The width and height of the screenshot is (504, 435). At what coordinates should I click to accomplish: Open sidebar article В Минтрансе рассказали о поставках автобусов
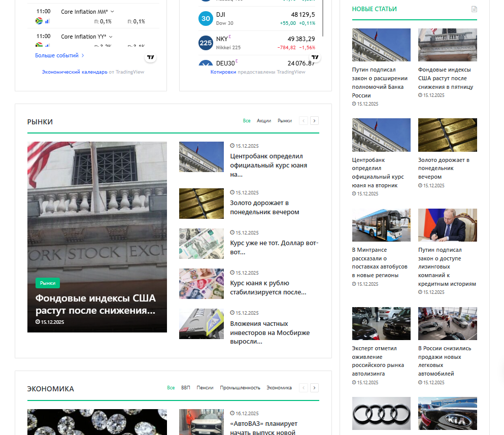(380, 262)
